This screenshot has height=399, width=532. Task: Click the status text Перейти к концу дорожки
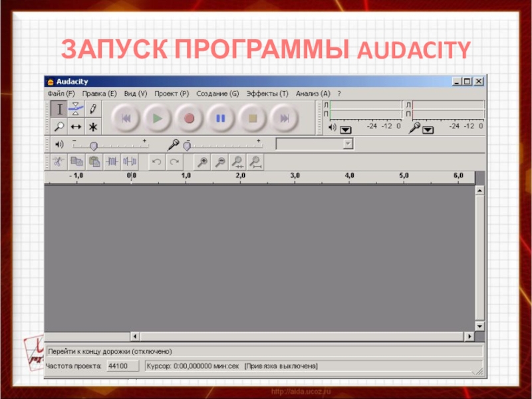click(x=110, y=352)
